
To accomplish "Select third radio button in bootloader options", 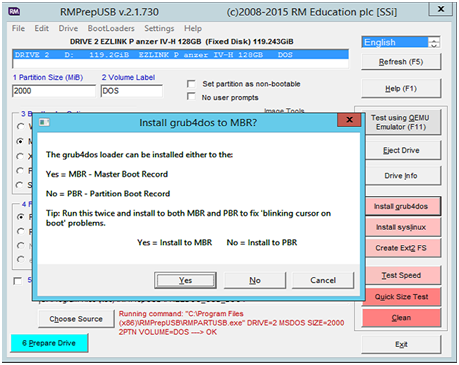I will point(20,156).
